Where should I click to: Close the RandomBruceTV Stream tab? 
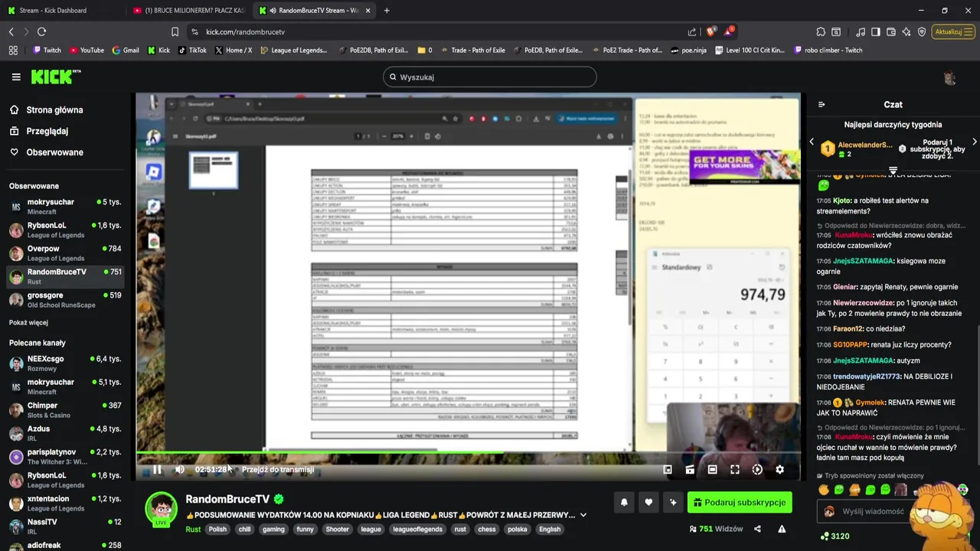[368, 11]
